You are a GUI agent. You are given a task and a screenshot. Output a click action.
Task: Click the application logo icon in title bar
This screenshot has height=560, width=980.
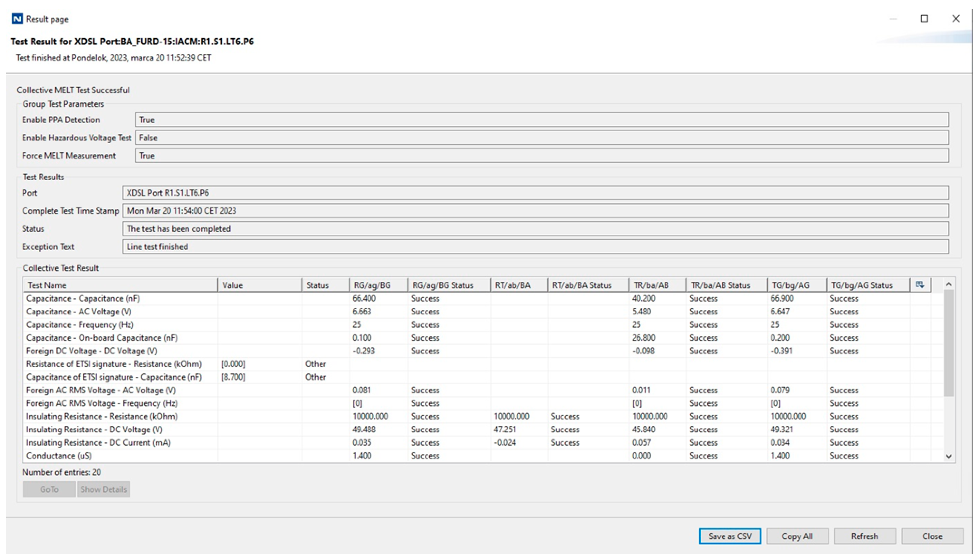[17, 19]
